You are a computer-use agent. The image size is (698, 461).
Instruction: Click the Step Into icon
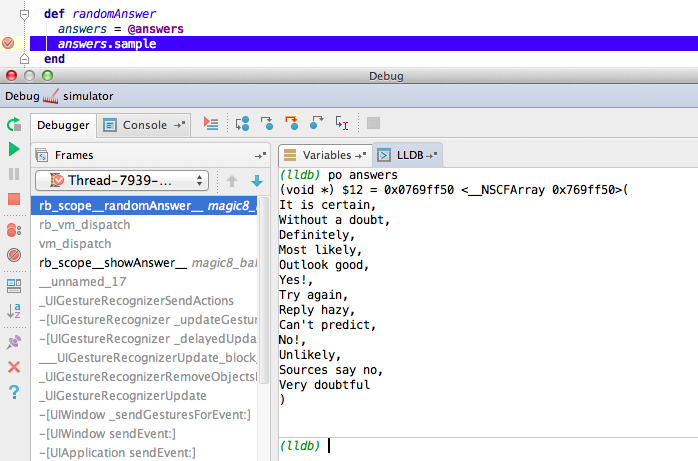coord(267,123)
